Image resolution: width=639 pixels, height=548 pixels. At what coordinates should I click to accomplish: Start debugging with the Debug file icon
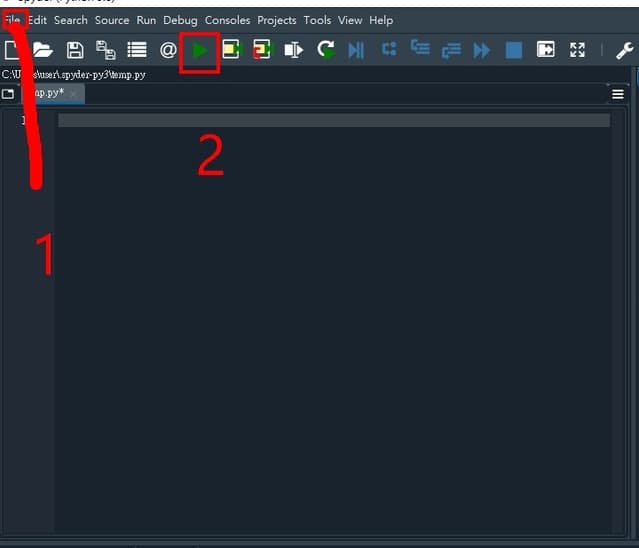(x=356, y=50)
